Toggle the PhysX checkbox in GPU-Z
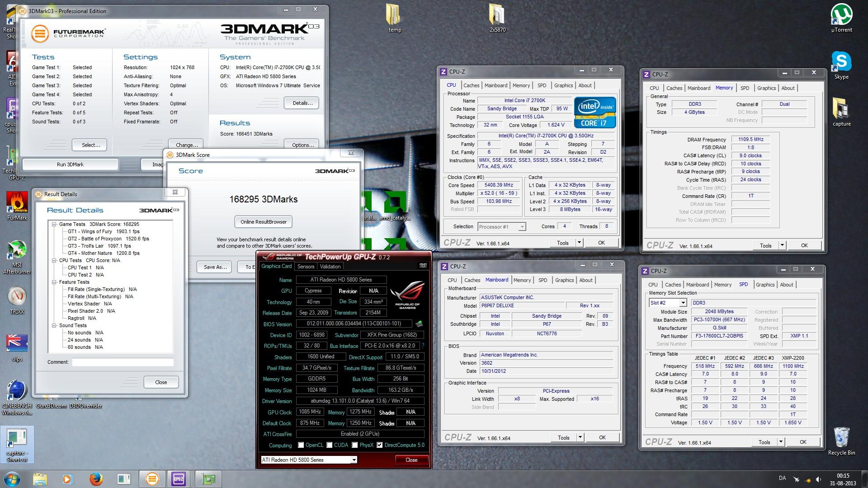The height and width of the screenshot is (488, 868). (355, 445)
